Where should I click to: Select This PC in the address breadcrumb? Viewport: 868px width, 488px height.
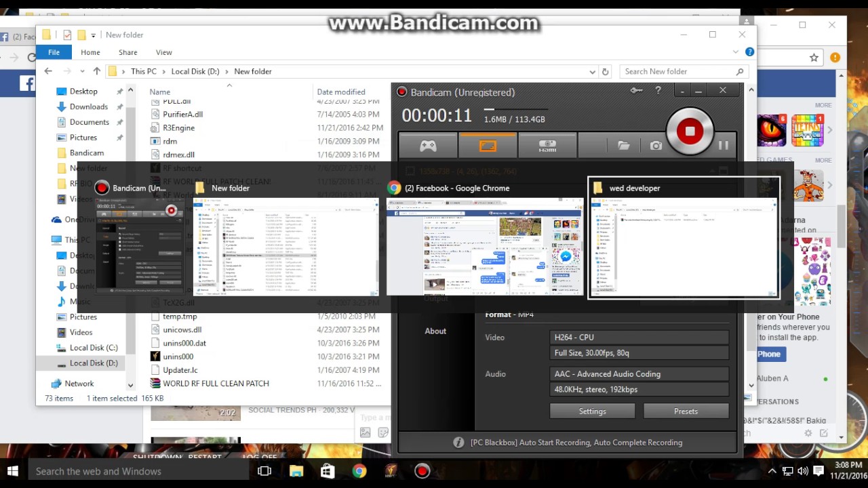144,71
